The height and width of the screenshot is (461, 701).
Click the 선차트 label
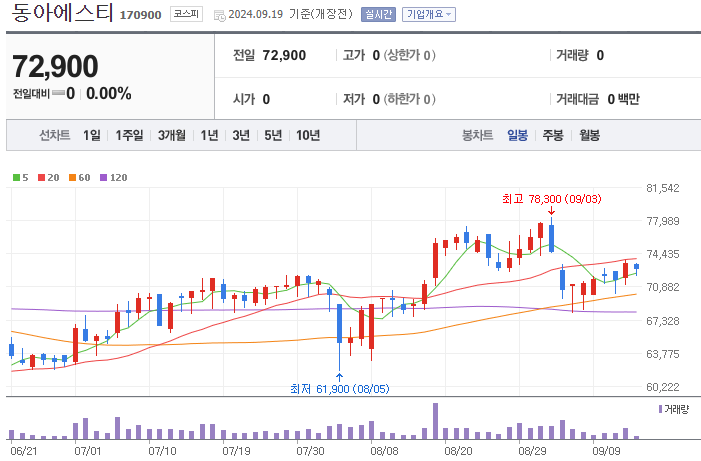pos(55,135)
